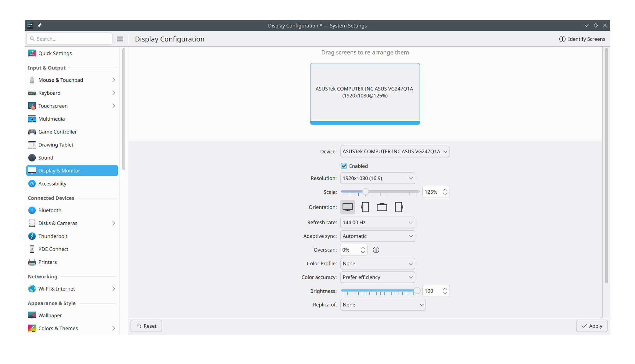This screenshot has height=364, width=635.
Task: Click the Bluetooth icon
Action: coord(32,210)
